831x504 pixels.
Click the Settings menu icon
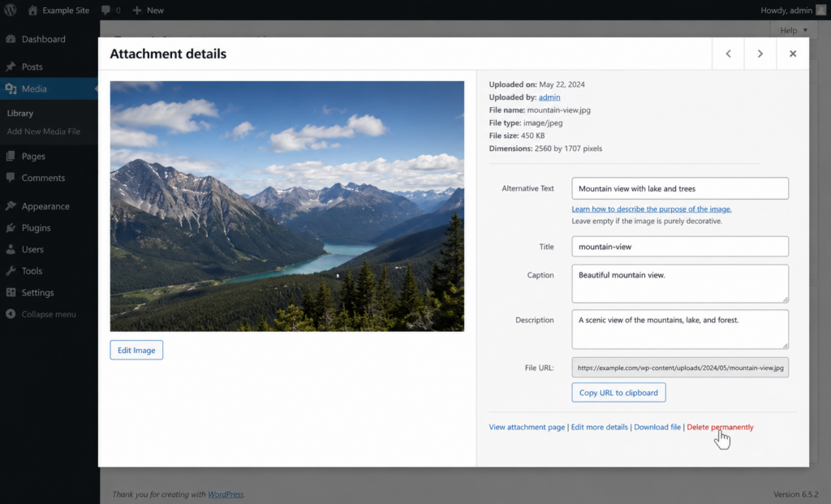point(11,292)
